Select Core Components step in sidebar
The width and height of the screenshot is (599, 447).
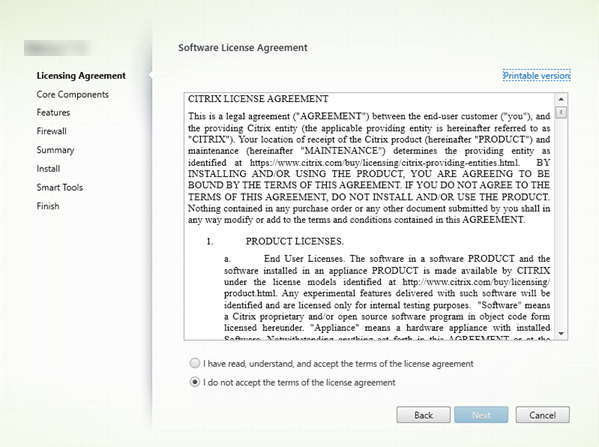73,94
